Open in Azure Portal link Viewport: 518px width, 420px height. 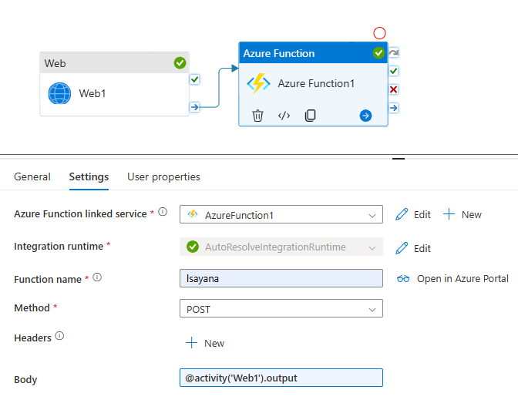tap(462, 279)
